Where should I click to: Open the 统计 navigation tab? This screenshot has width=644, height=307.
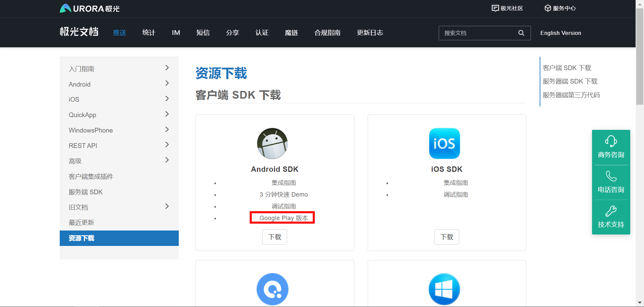[149, 33]
